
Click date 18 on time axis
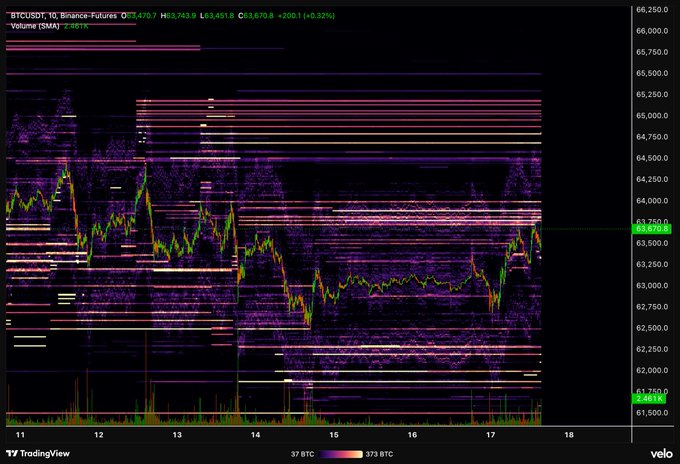tap(569, 435)
